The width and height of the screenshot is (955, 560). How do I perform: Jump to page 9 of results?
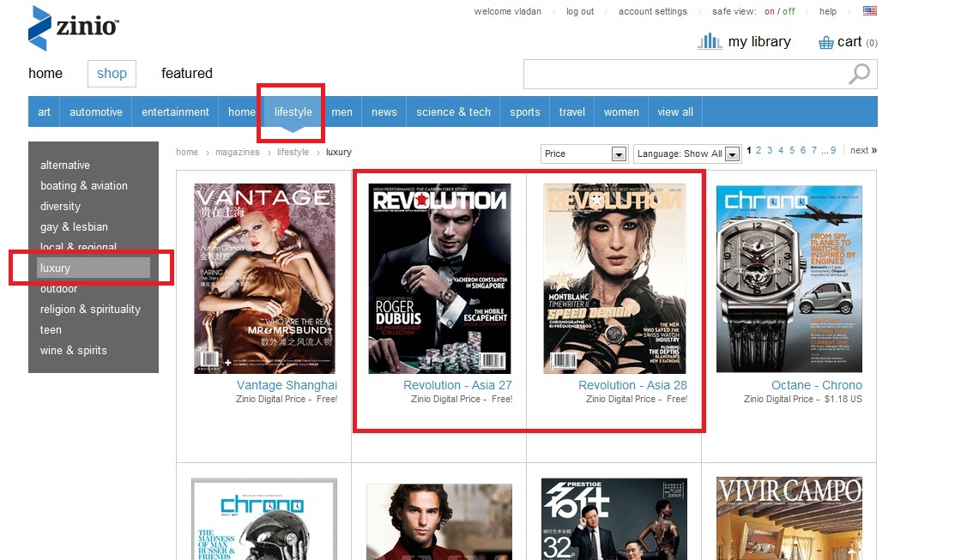tap(832, 151)
